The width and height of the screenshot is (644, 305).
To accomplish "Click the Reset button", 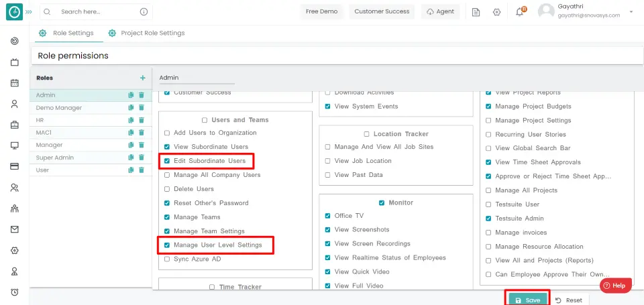I will (568, 300).
